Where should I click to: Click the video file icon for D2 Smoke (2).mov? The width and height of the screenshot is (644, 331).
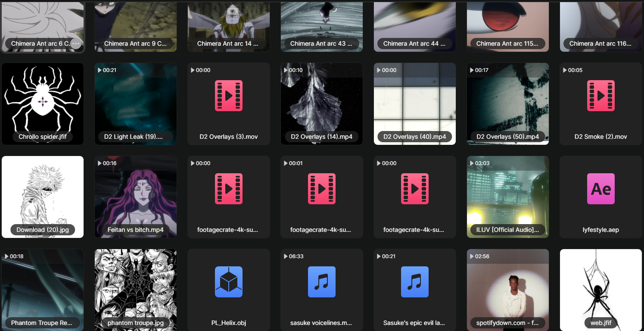coord(601,96)
